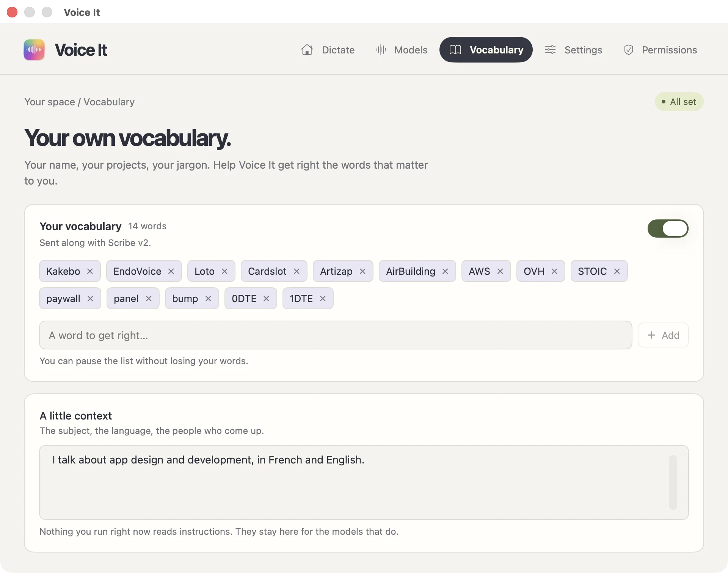728x573 pixels.
Task: Delete panel from vocabulary
Action: coord(149,299)
